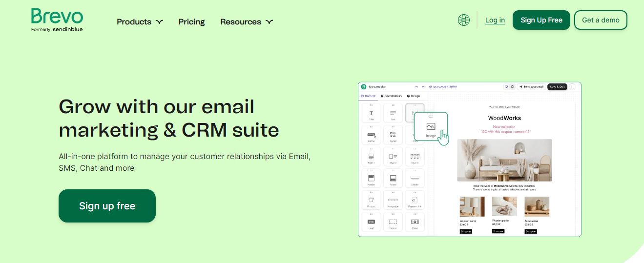Click the Wooden platter product thumbnail
644x263 pixels.
[x=504, y=206]
